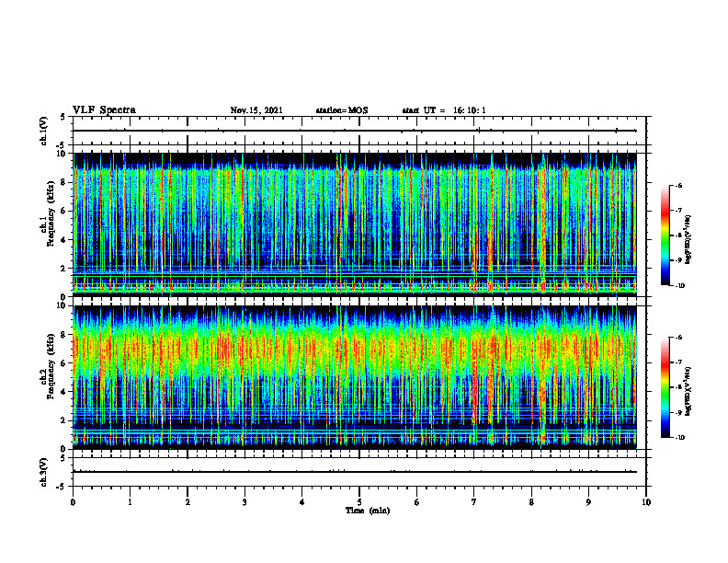The image size is (728, 563).
Task: Click the "0" tick on ch.1 frequency axis
Action: coord(64,296)
